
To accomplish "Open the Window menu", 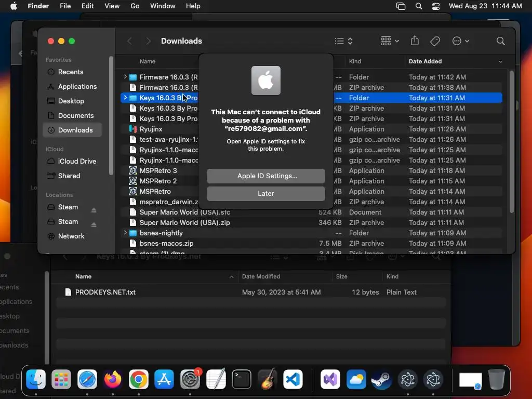I will click(163, 6).
